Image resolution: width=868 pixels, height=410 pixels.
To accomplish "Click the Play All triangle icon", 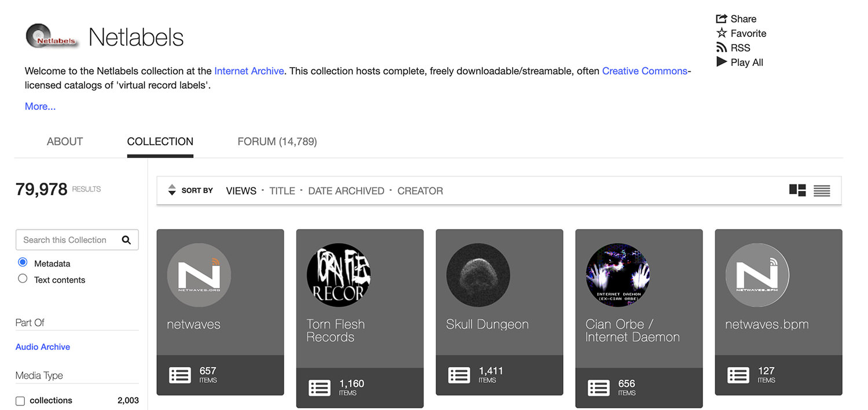I will [x=722, y=62].
